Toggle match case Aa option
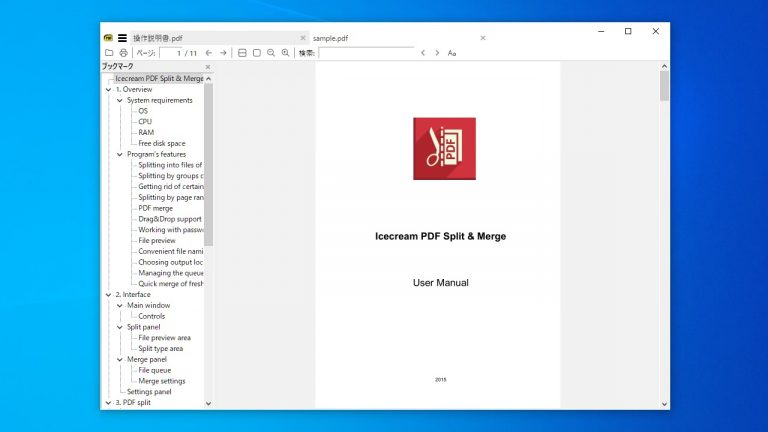The image size is (768, 432). (452, 53)
